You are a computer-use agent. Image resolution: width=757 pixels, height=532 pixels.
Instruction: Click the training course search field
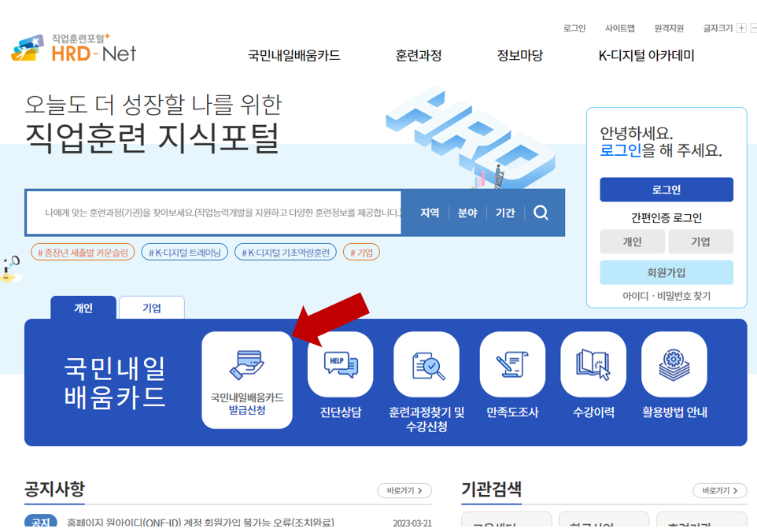214,213
